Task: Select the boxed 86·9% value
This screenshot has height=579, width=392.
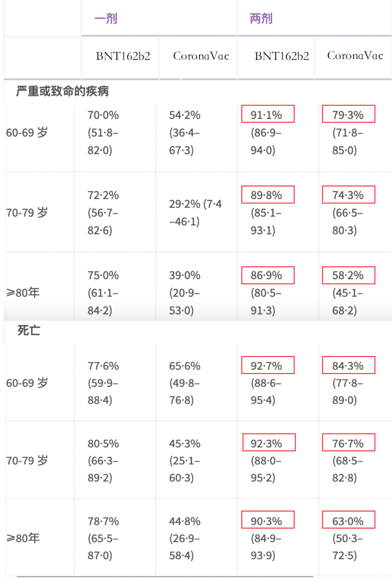Action: (x=268, y=276)
